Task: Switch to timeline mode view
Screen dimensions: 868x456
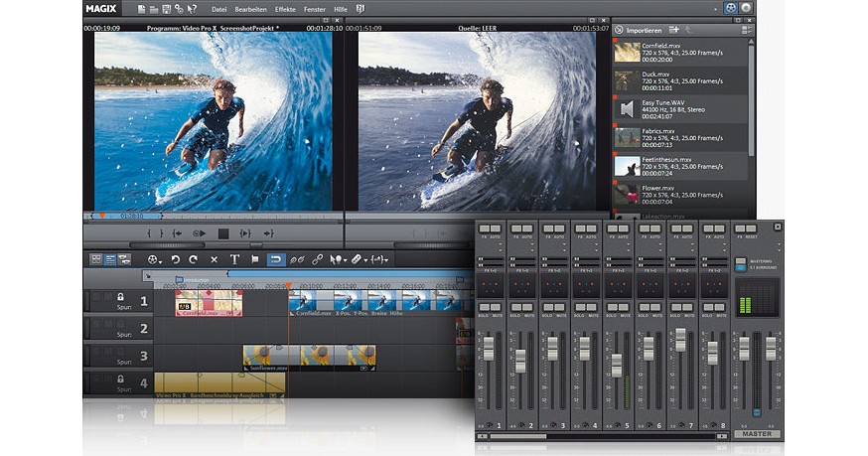Action: (x=110, y=259)
